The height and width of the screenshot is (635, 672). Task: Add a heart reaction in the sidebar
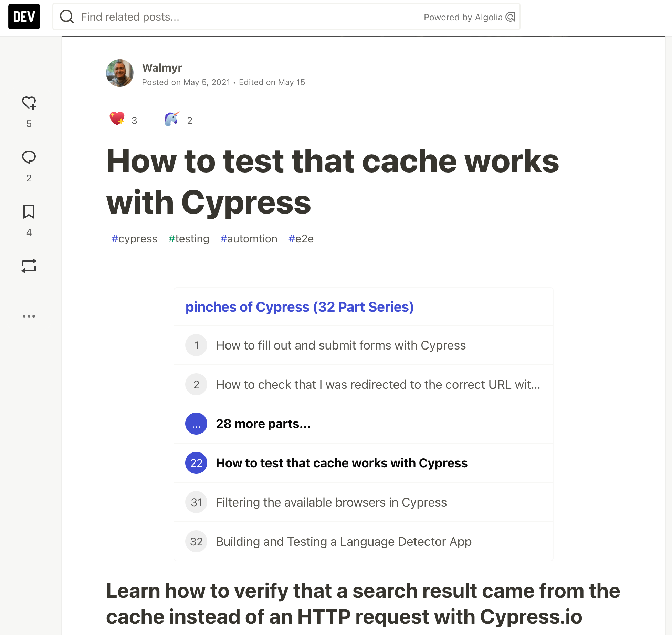[29, 103]
